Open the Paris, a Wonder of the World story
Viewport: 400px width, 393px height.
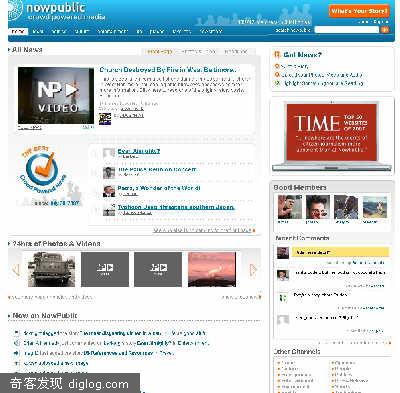[x=159, y=188]
